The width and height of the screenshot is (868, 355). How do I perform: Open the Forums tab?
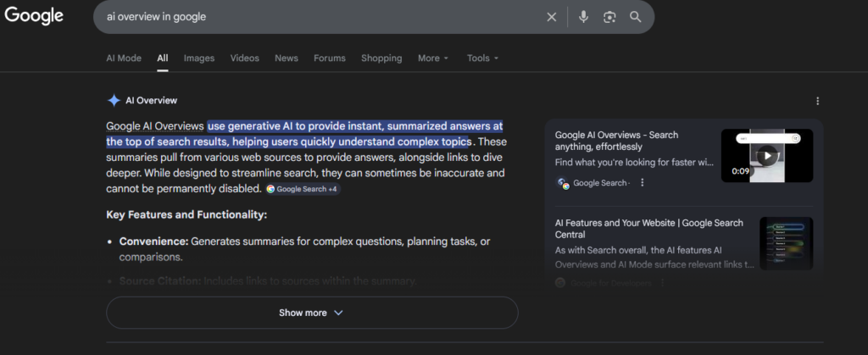[330, 58]
